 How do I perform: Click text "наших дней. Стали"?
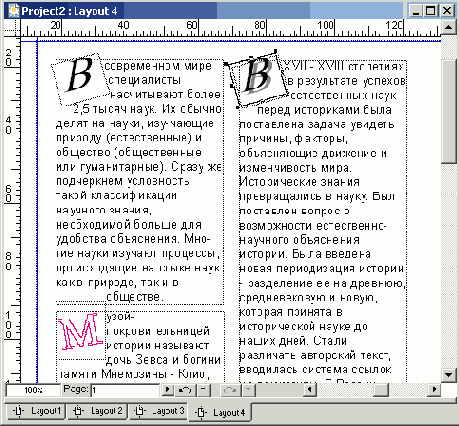(x=293, y=341)
